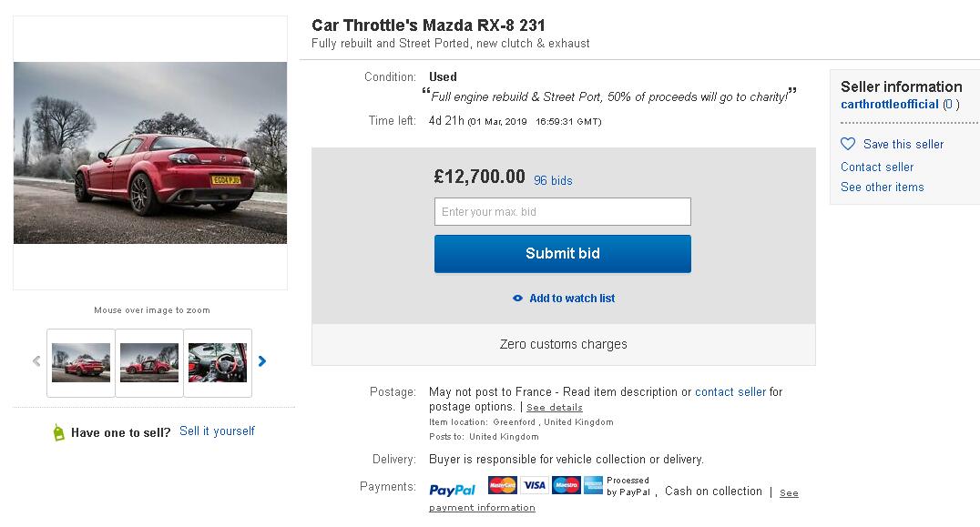Click Contact seller in seller information
Screen dimensions: 980x527
(x=877, y=167)
